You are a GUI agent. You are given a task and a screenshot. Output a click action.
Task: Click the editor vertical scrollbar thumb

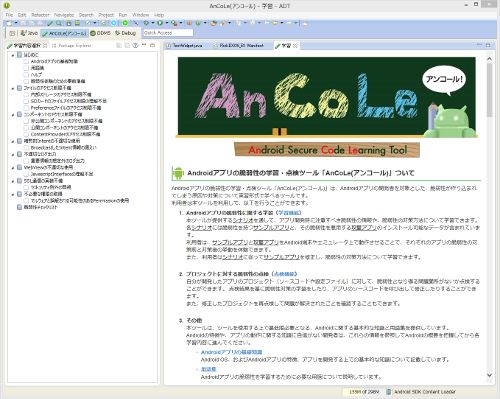click(x=489, y=90)
